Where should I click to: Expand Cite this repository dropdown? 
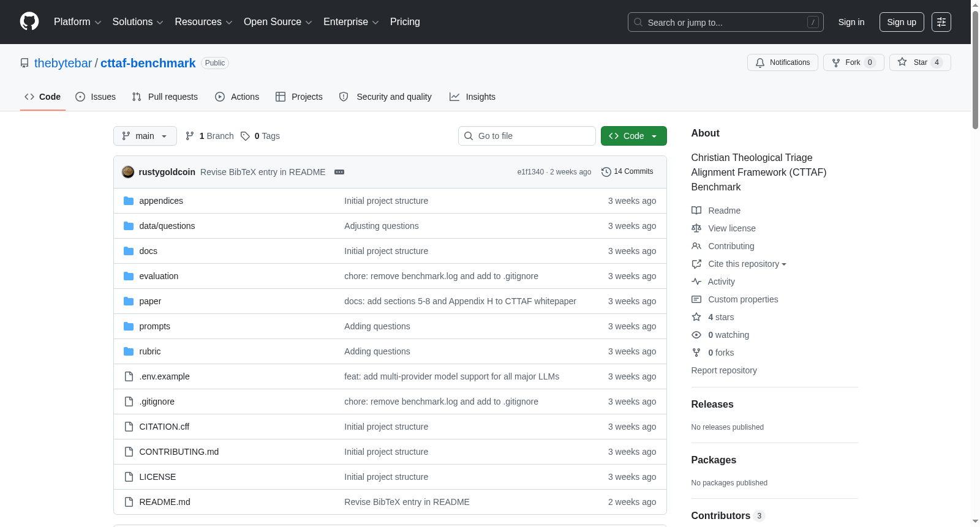pos(747,264)
